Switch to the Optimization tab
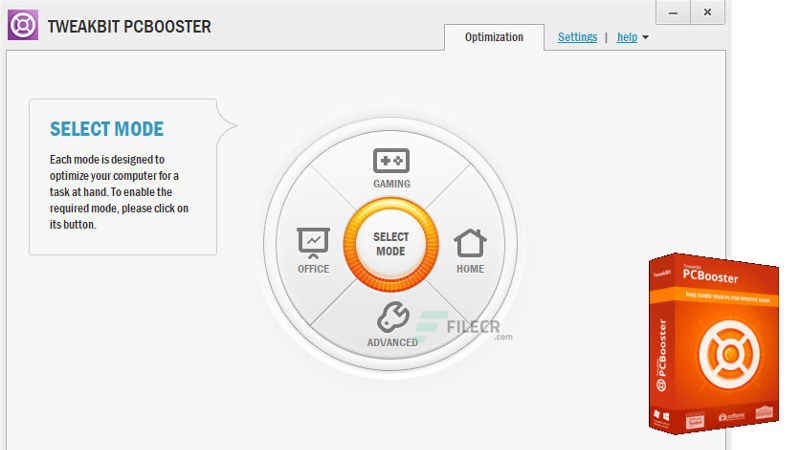This screenshot has height=450, width=800. coord(494,37)
